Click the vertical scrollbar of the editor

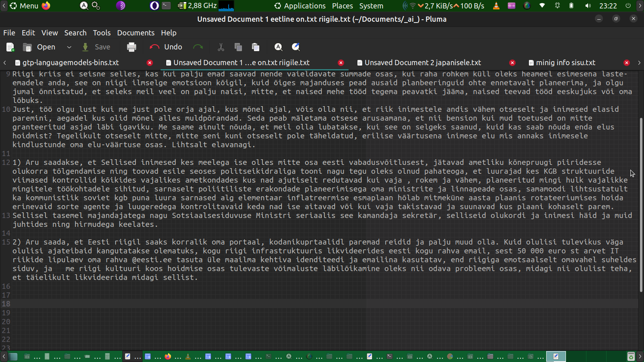click(641, 205)
